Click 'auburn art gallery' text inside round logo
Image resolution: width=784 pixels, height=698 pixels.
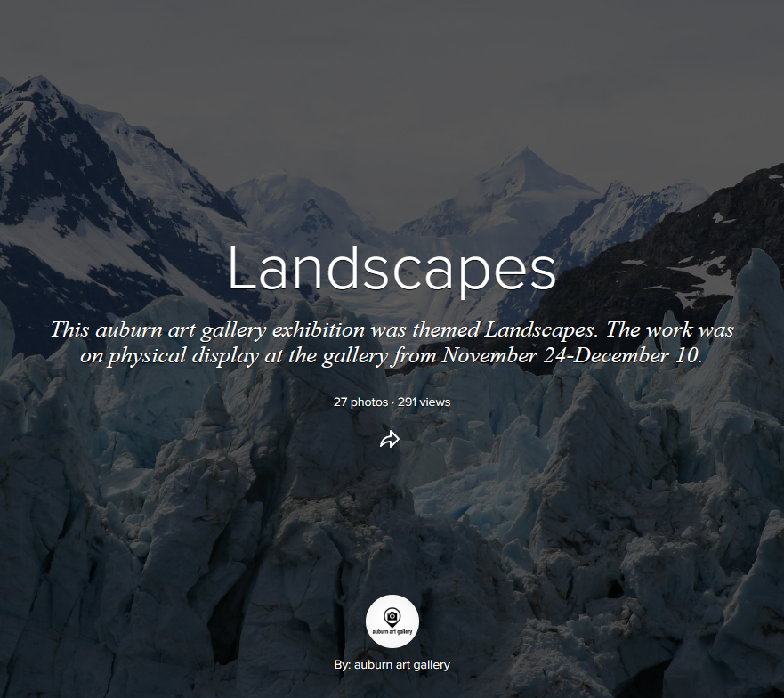click(392, 631)
